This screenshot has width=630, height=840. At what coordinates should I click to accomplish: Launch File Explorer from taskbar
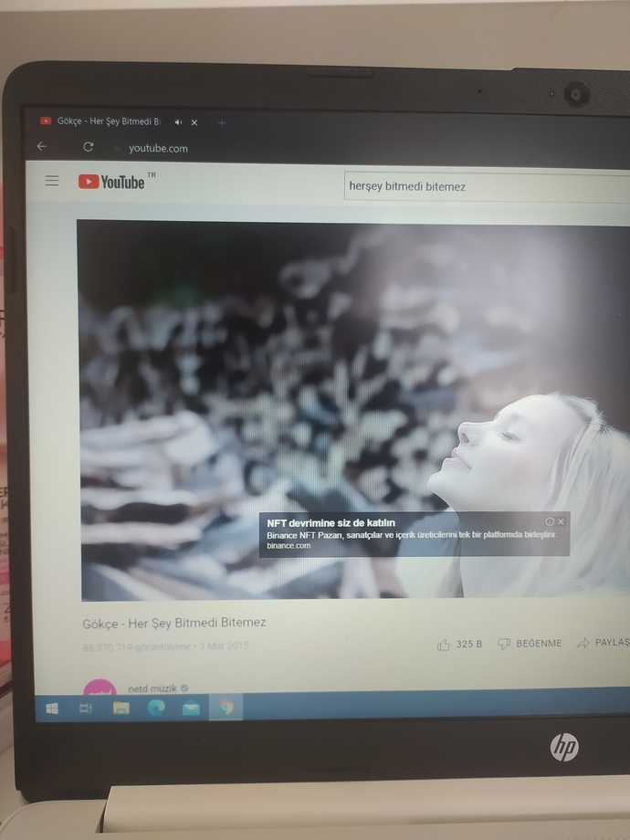pos(121,709)
